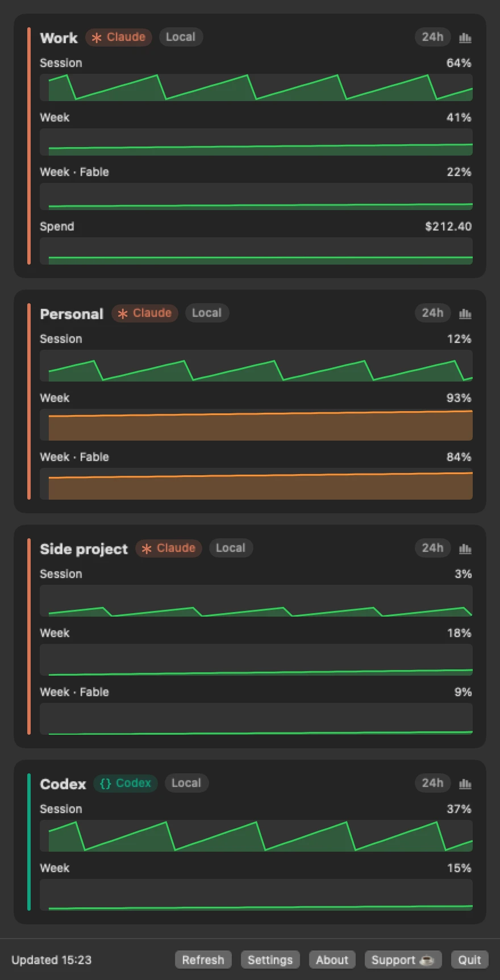Screen dimensions: 500x980
Task: Click the Side project Week chart
Action: point(256,660)
